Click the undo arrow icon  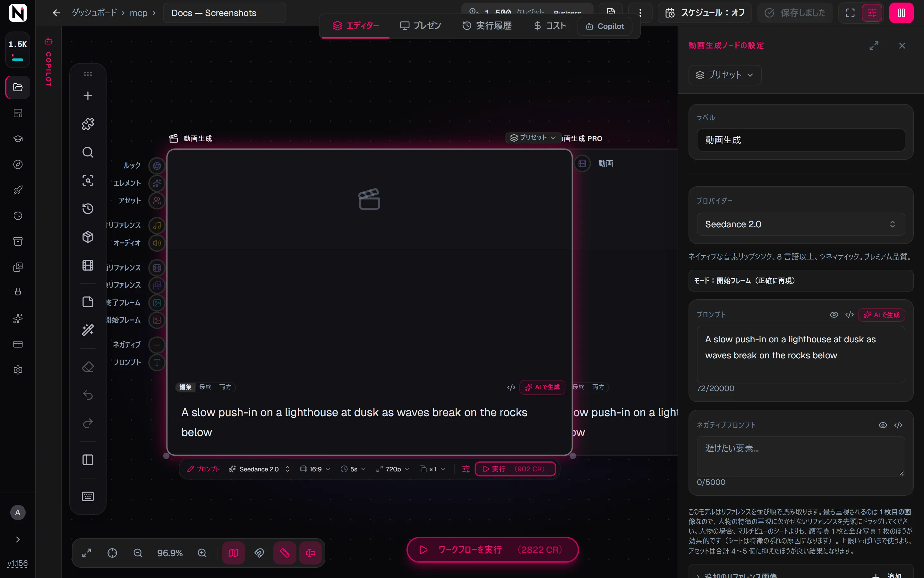pos(88,395)
